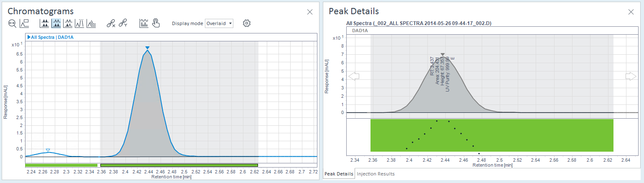Switch to the Peak Details tab
This screenshot has height=183, width=644.
click(x=339, y=174)
